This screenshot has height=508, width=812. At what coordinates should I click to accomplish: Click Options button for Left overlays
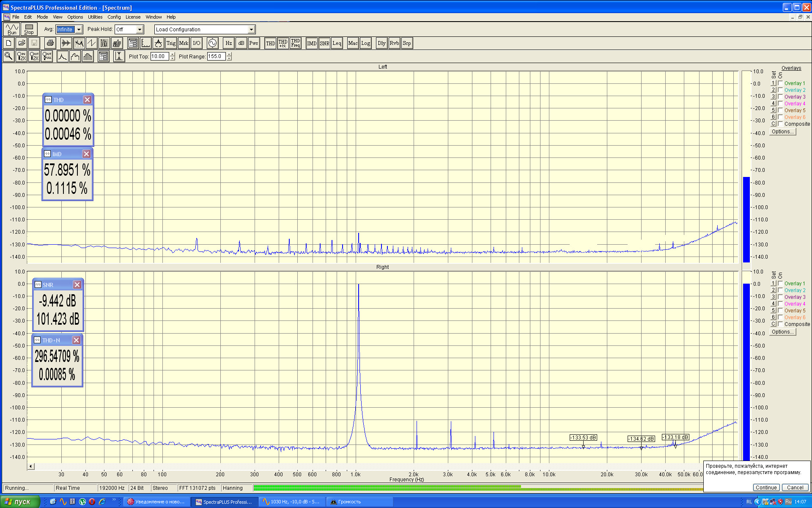click(782, 132)
